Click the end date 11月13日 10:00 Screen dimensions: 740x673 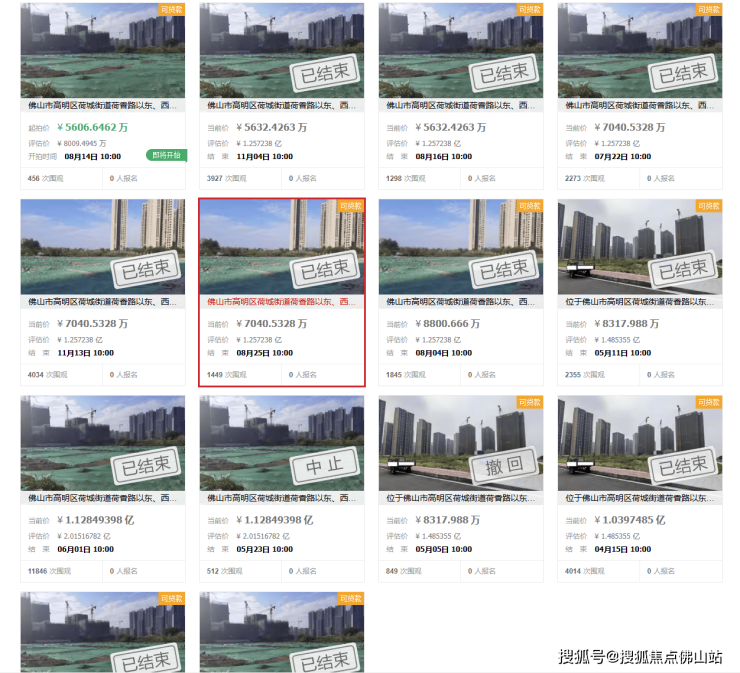tap(85, 353)
